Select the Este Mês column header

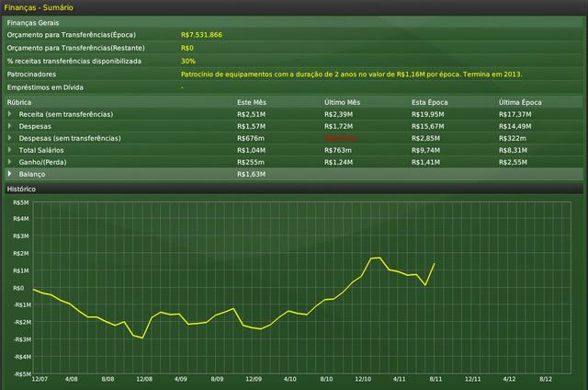(x=252, y=102)
